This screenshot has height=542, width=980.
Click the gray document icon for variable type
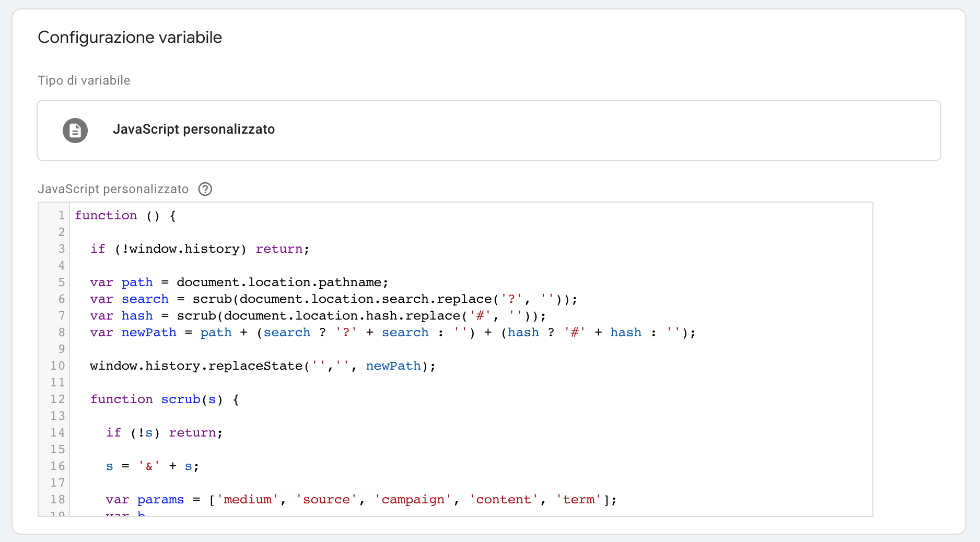point(75,131)
